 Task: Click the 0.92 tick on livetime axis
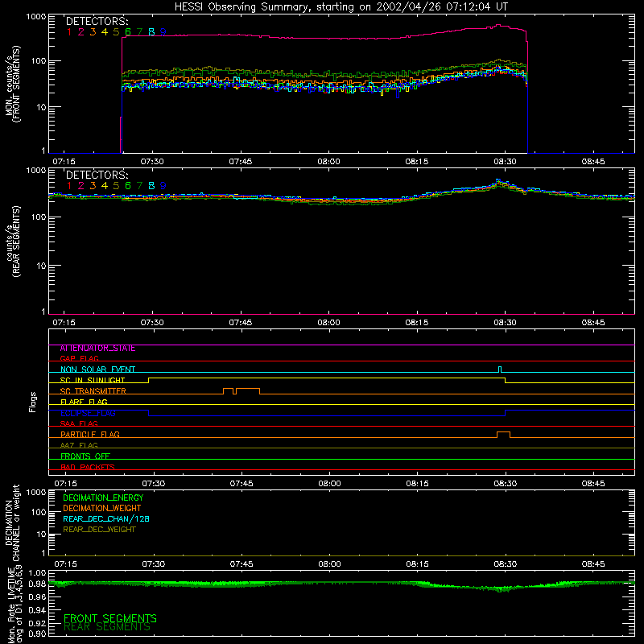[37, 623]
